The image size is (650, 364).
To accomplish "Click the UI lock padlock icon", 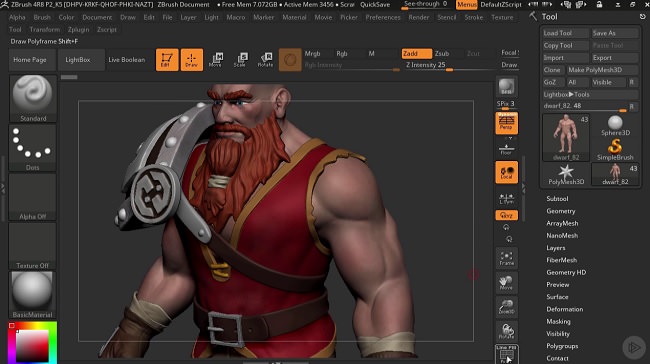I will click(x=599, y=5).
